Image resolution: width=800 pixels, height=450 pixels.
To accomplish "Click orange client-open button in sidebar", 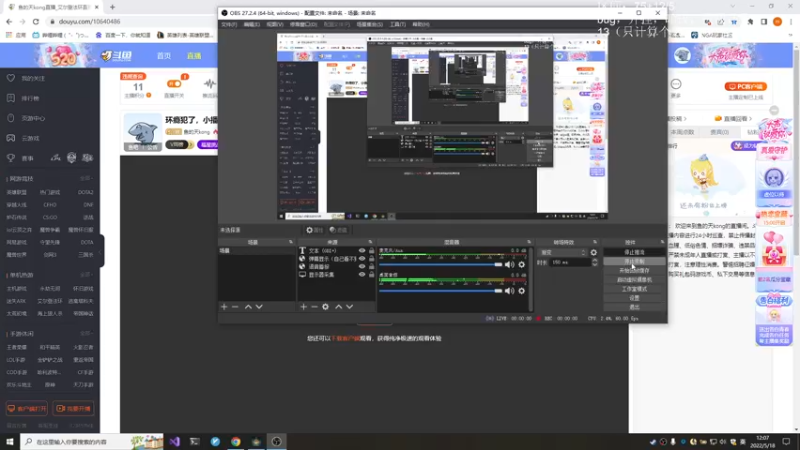I will coord(27,409).
